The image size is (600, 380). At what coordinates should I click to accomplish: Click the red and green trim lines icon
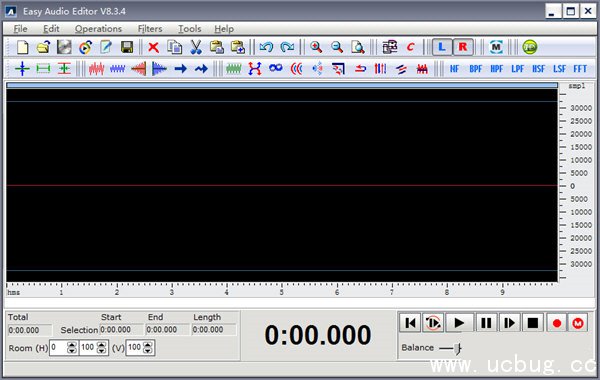pos(64,69)
